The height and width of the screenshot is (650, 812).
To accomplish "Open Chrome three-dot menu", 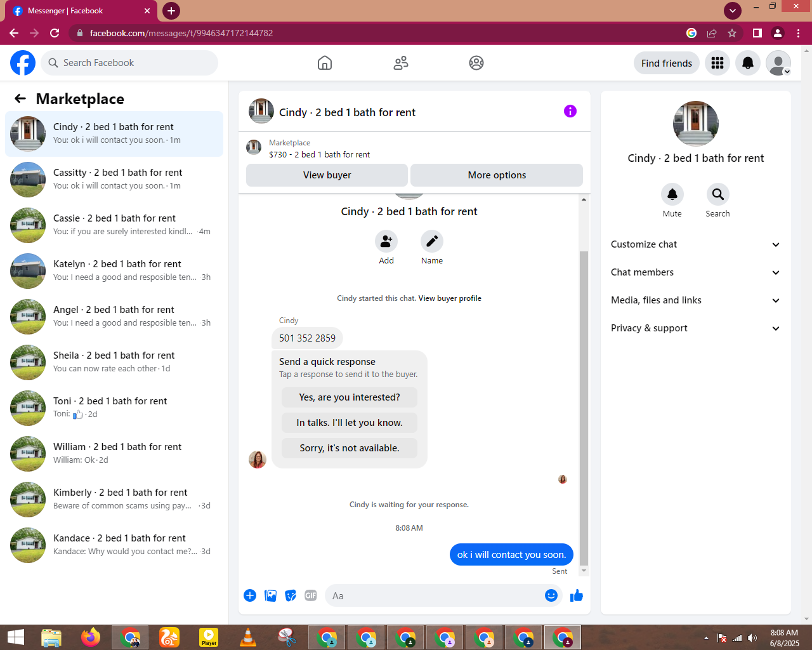I will pos(798,33).
